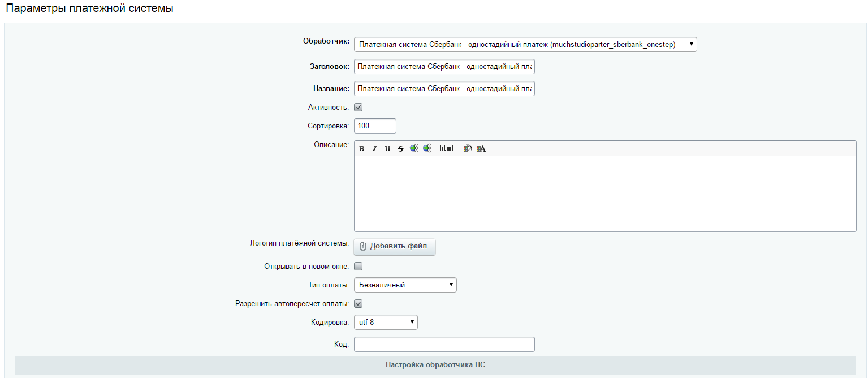Apply strikethrough in the description editor

pyautogui.click(x=400, y=149)
